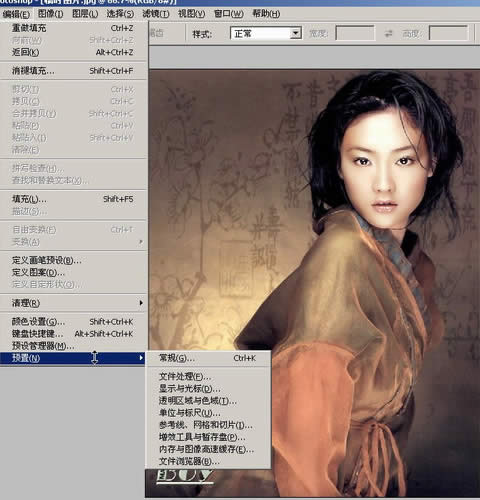
Task: Open the 编辑(E) menu
Action: (16, 14)
